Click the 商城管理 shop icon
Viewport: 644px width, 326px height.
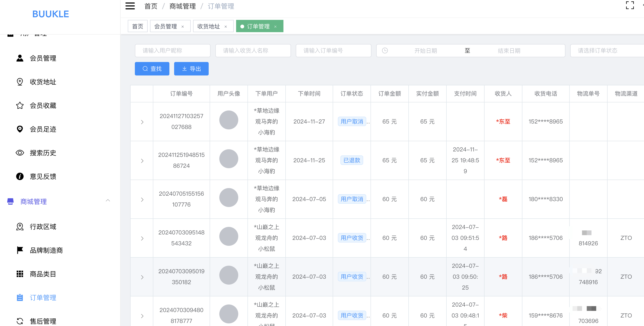point(10,201)
